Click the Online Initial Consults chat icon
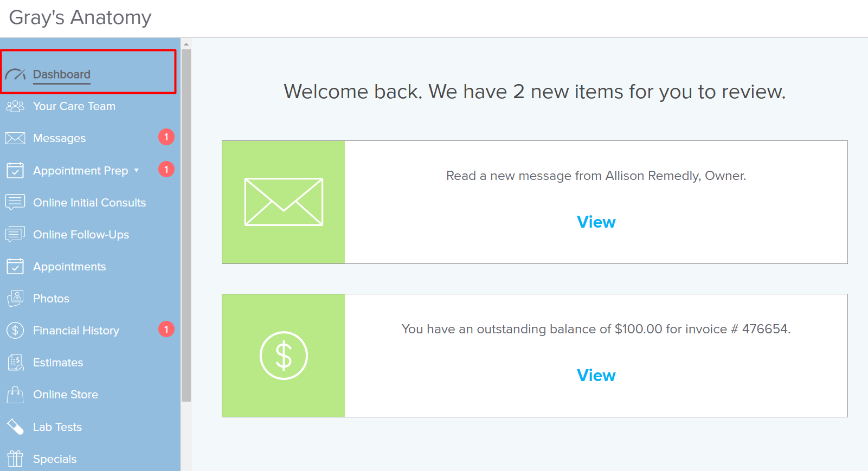This screenshot has width=868, height=471. (x=15, y=202)
